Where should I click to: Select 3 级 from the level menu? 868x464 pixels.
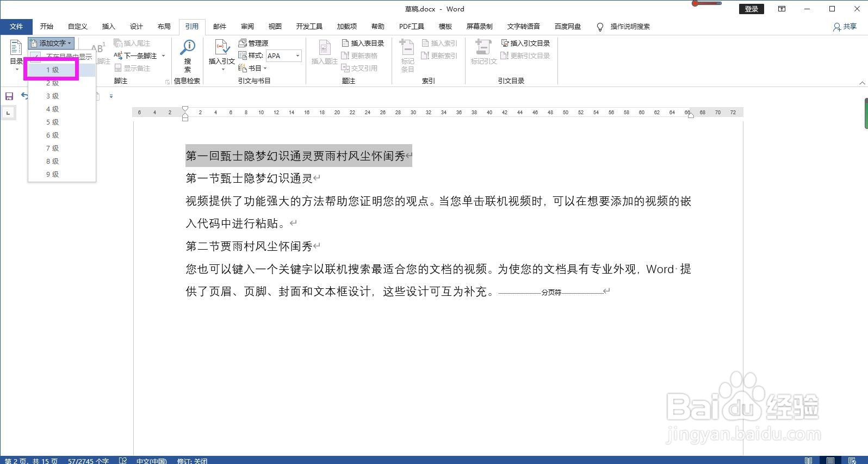(x=62, y=96)
